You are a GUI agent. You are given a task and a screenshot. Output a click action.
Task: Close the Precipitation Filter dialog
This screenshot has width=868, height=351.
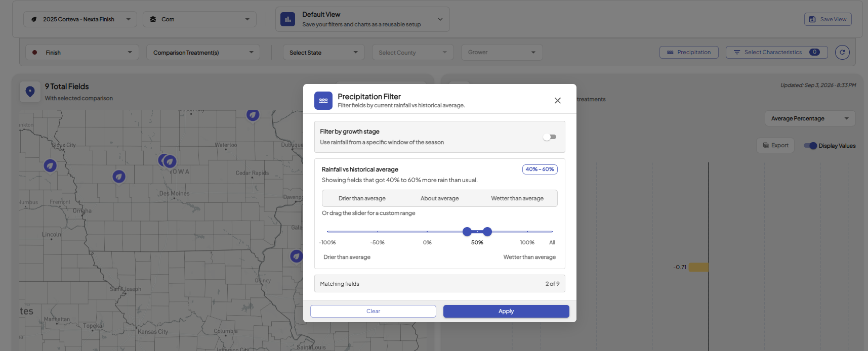point(557,101)
